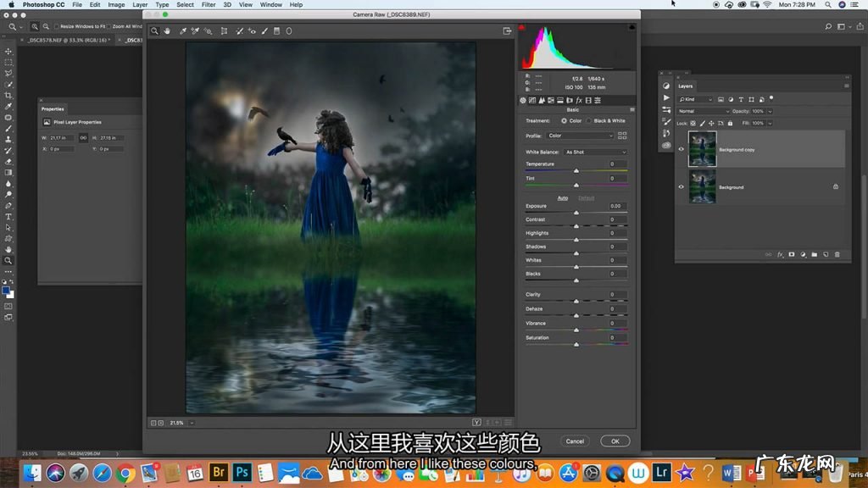This screenshot has width=868, height=488.
Task: Open the Tone Curve panel icon
Action: pyautogui.click(x=532, y=100)
